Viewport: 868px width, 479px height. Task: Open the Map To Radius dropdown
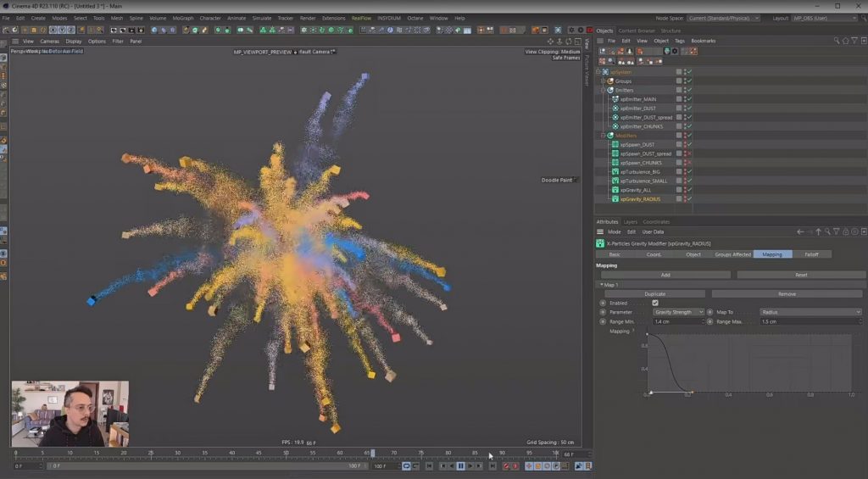pyautogui.click(x=810, y=312)
